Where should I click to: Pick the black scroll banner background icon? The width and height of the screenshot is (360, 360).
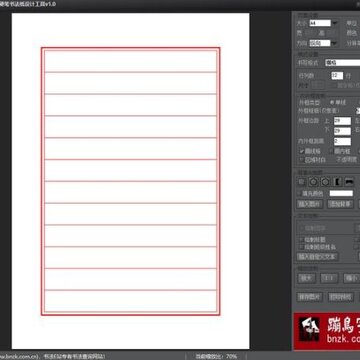[349, 182]
